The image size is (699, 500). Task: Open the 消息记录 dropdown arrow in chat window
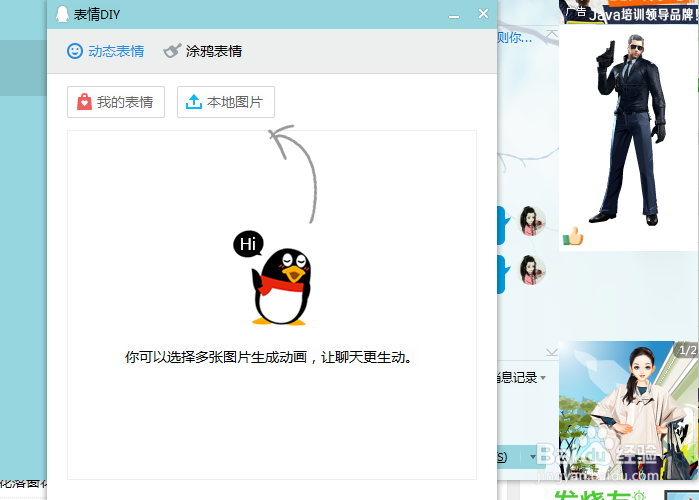543,378
